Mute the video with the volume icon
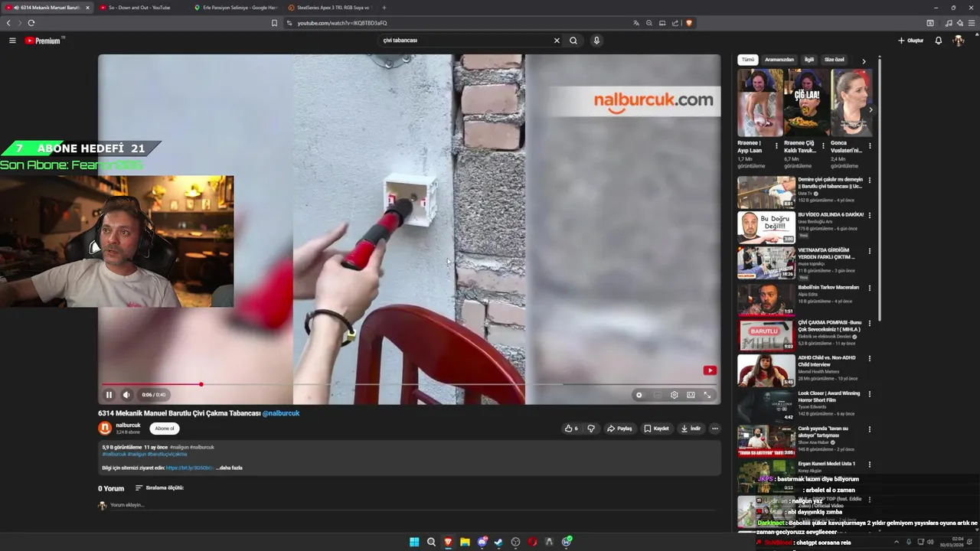980x551 pixels. (x=126, y=395)
